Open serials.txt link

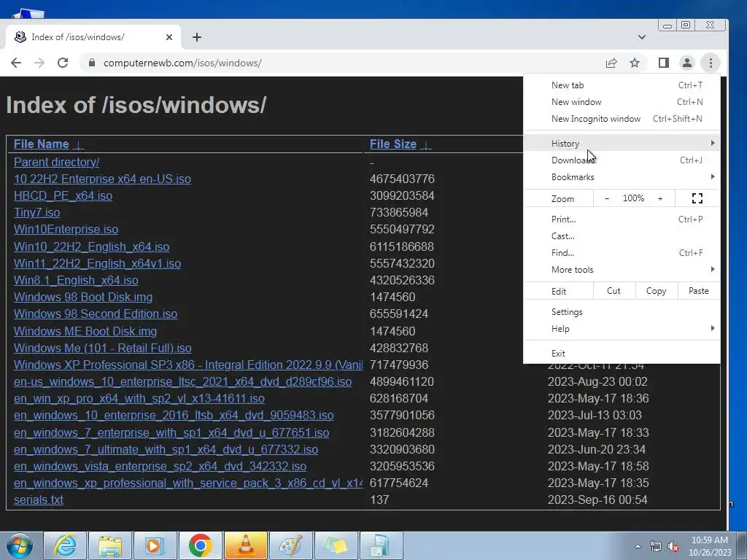[x=39, y=500]
